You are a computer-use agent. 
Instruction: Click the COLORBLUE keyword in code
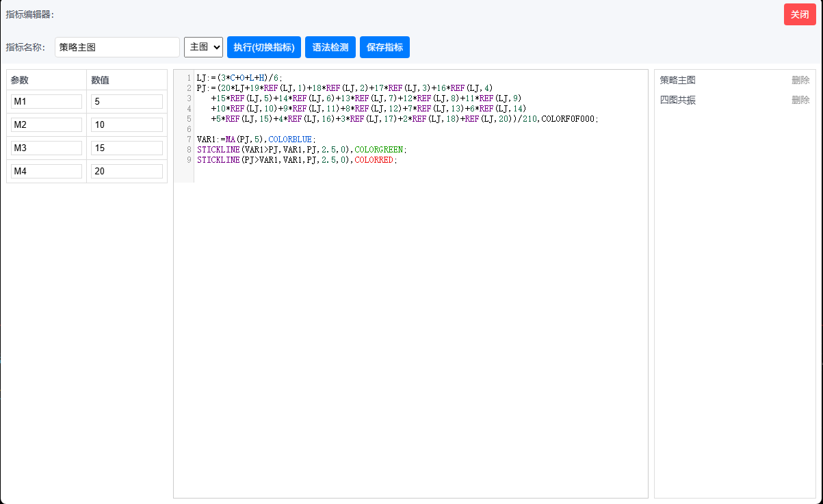(x=290, y=139)
